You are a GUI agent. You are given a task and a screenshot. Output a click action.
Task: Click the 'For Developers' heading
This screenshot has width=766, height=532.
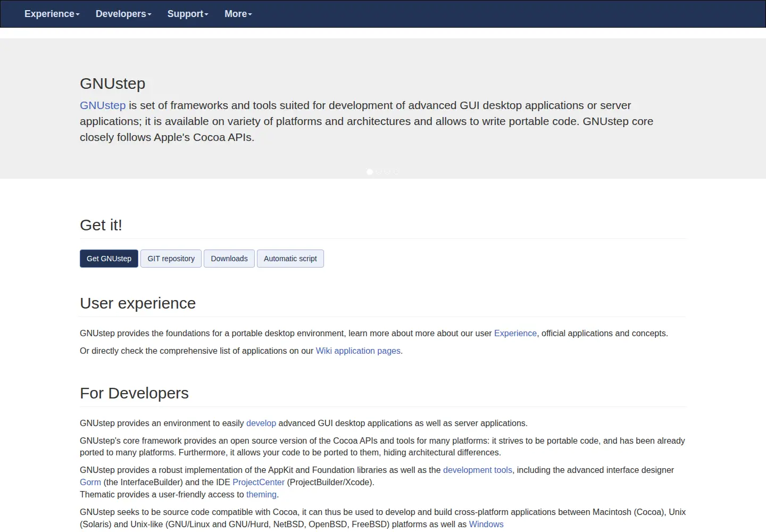click(x=134, y=393)
